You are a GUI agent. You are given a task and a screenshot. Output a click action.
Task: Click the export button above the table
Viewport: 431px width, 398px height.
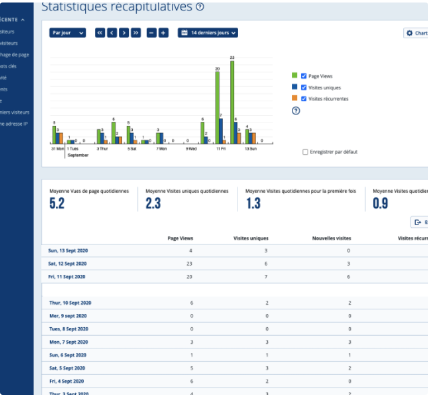[x=419, y=222]
